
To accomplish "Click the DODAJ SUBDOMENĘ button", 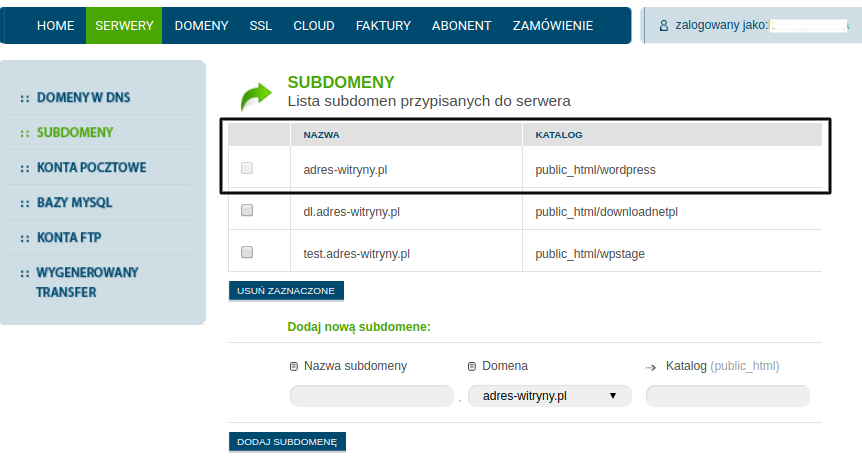I will click(x=288, y=442).
